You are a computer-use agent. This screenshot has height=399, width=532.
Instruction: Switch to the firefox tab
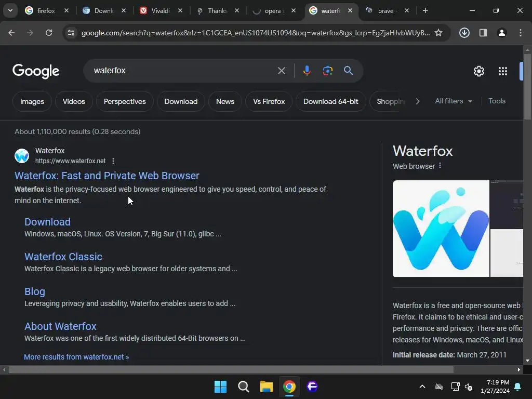46,11
